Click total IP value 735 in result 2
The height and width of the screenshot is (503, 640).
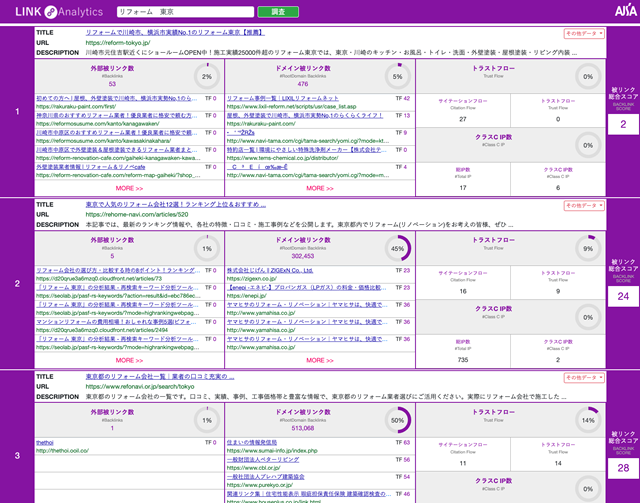pyautogui.click(x=463, y=360)
